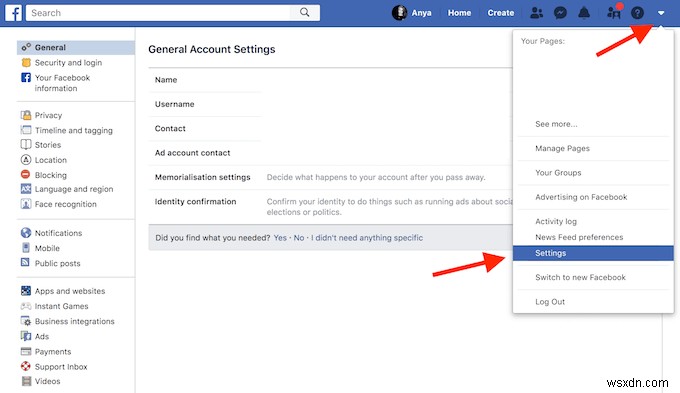Open the Notifications bell icon
The height and width of the screenshot is (393, 680).
click(x=584, y=13)
